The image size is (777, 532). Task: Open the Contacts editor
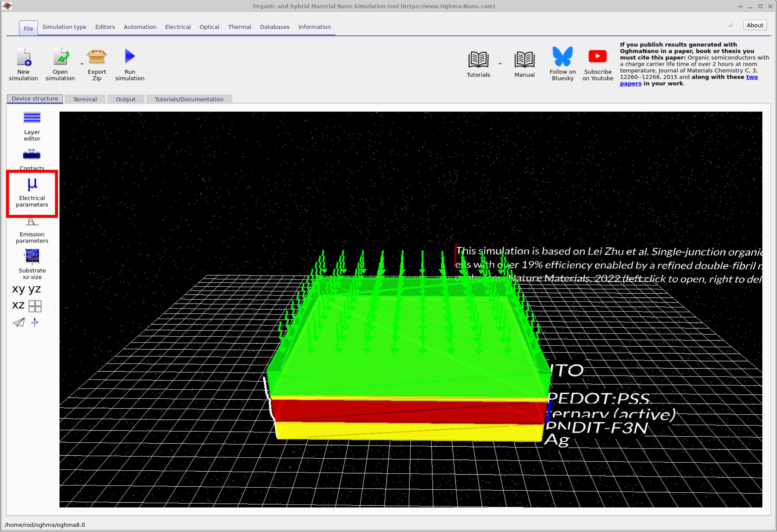point(32,157)
